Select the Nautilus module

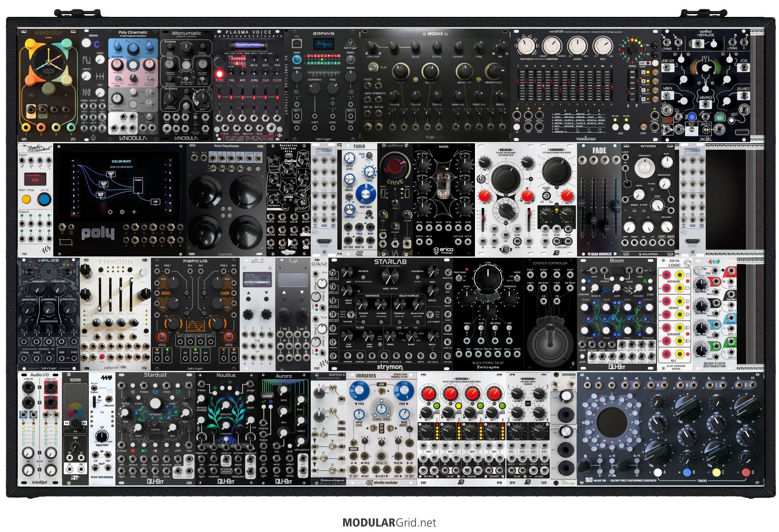(x=226, y=429)
